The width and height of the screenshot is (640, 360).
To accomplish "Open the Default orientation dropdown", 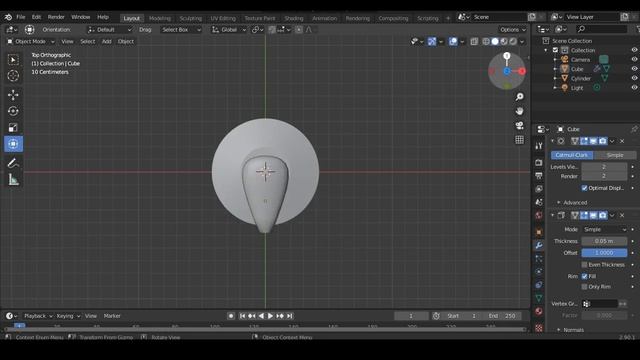I will (110, 29).
